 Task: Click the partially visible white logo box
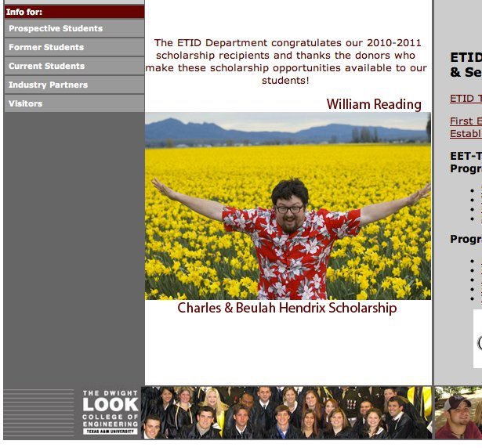(477, 338)
